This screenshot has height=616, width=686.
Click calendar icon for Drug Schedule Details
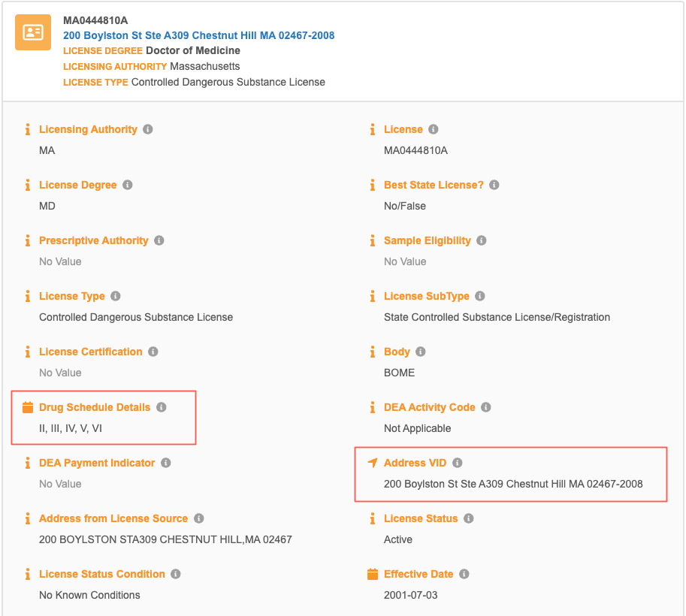click(x=28, y=407)
